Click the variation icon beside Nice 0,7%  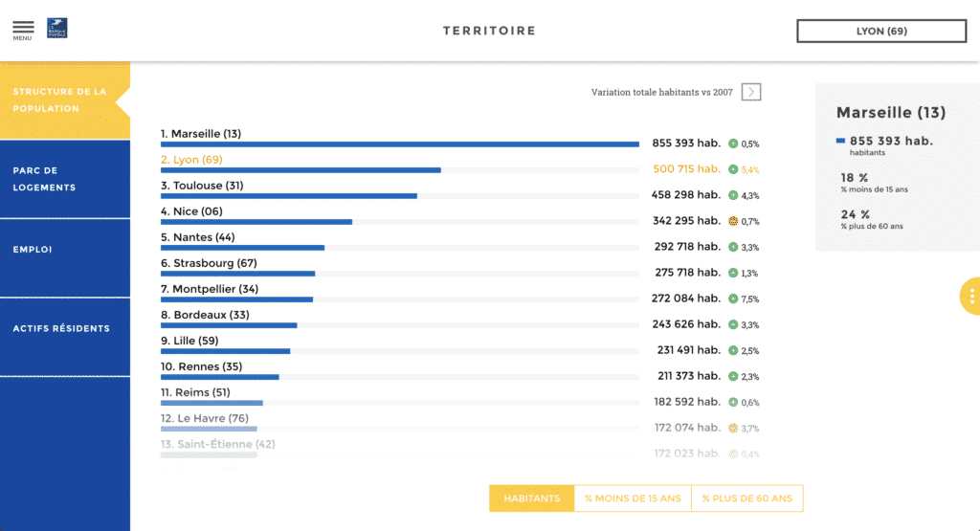tap(733, 221)
